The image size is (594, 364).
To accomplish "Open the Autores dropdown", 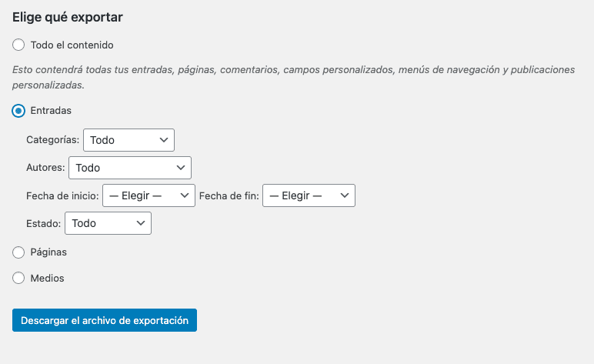I will pyautogui.click(x=129, y=168).
